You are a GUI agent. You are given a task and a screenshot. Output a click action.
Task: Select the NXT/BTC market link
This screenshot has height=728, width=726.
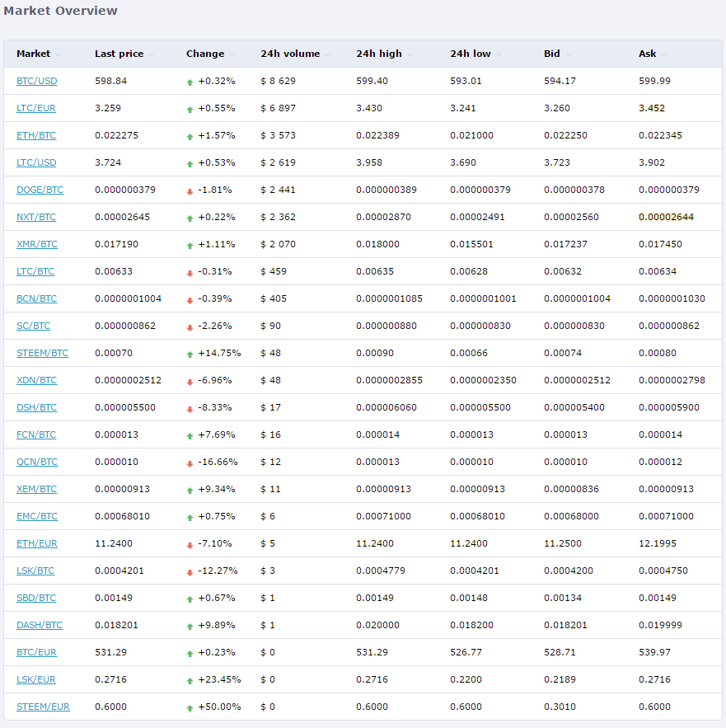[x=36, y=218]
